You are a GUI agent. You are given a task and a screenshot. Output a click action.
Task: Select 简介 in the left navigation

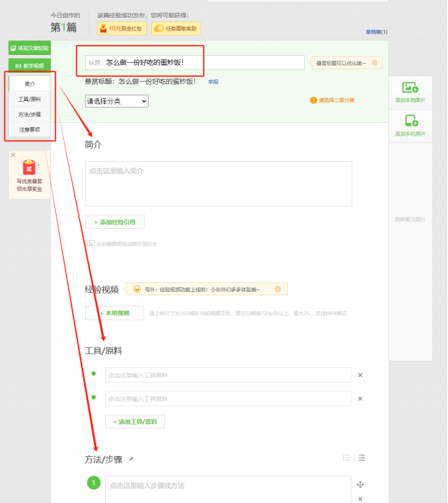pyautogui.click(x=29, y=84)
